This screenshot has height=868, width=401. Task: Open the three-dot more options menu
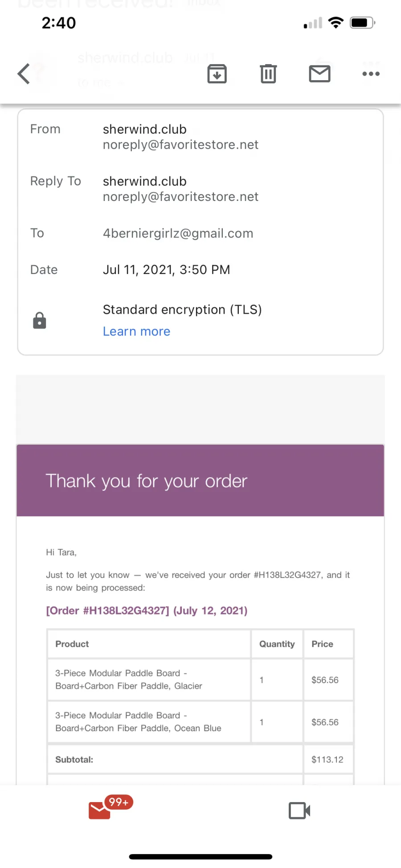coord(371,74)
